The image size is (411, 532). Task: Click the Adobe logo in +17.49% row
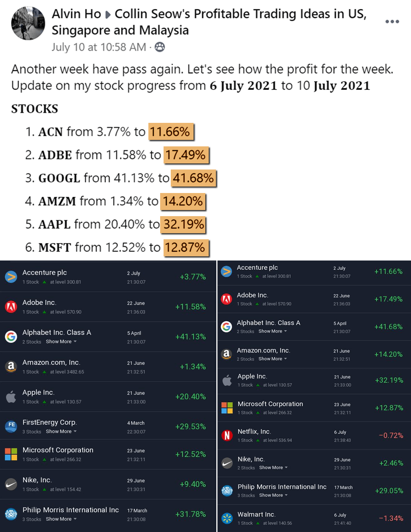[x=227, y=299]
